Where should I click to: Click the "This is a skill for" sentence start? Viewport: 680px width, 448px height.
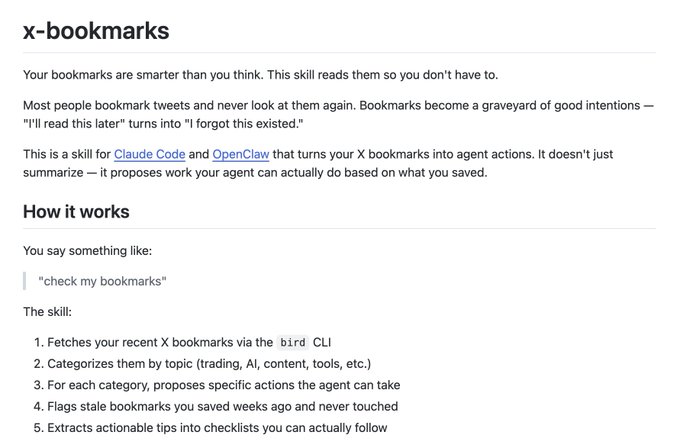click(66, 155)
